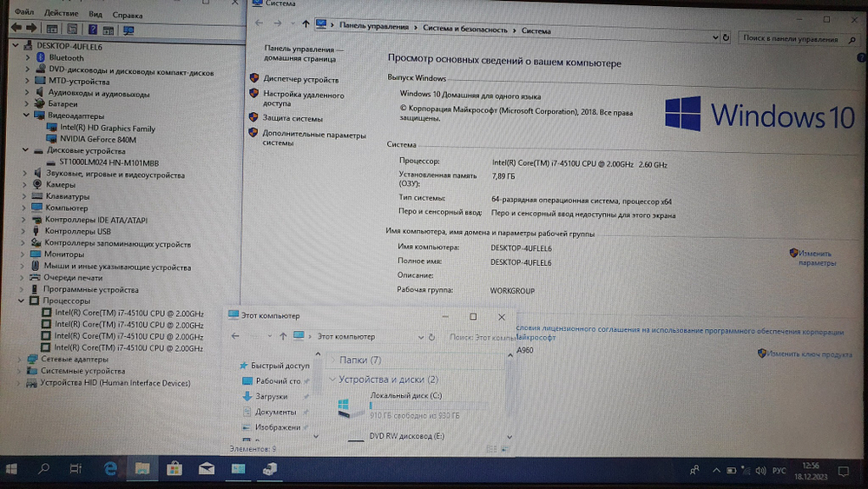The height and width of the screenshot is (489, 868).
Task: Select Intel(R) HD Graphics Family adapter
Action: (108, 129)
